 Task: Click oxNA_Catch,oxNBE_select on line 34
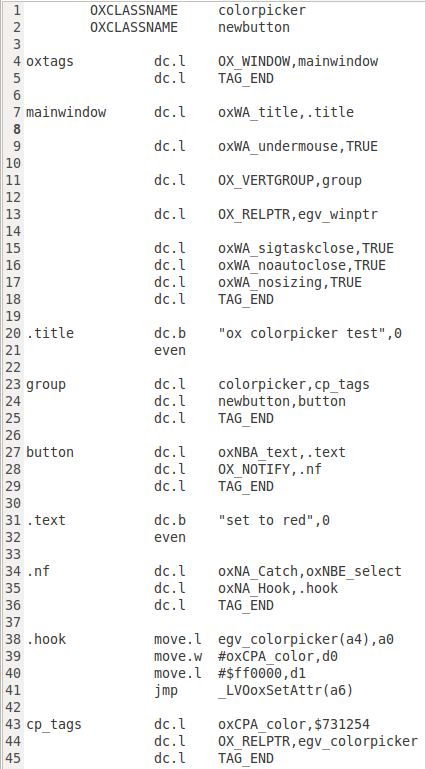[310, 571]
